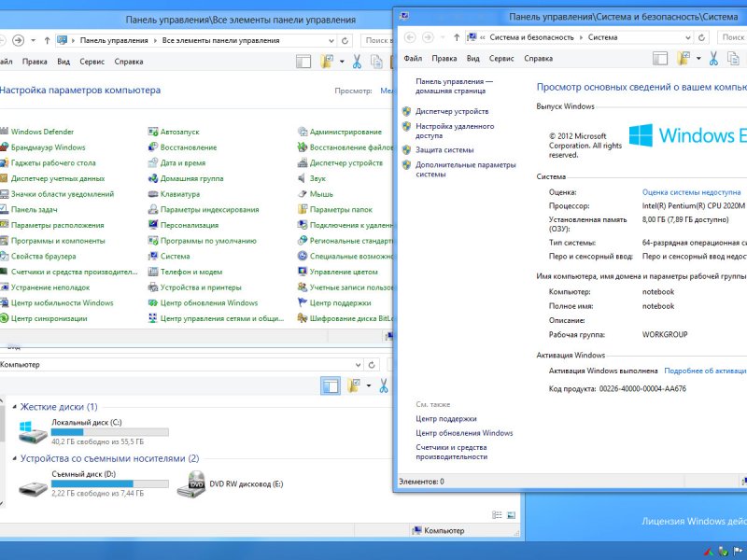This screenshot has height=560, width=747.
Task: Open recent locations dropdown in Все элементы window
Action: [x=33, y=40]
